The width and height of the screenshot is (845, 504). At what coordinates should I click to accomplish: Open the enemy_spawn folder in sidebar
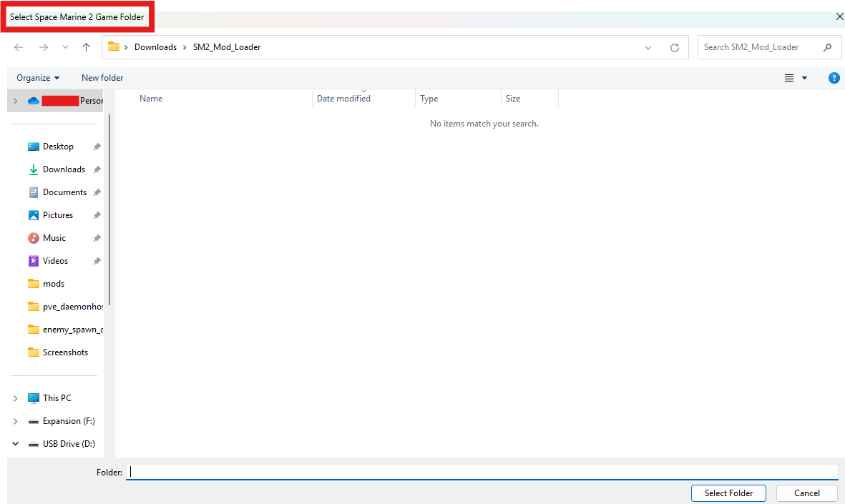pyautogui.click(x=65, y=330)
